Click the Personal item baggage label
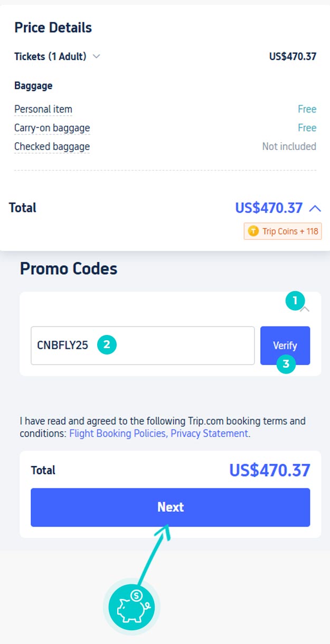The width and height of the screenshot is (330, 644). (x=43, y=109)
